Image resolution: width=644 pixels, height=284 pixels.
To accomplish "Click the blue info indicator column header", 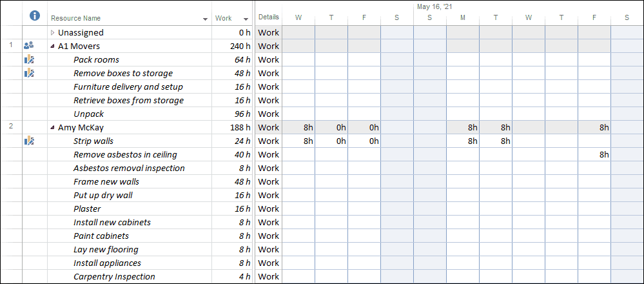I will click(x=35, y=16).
